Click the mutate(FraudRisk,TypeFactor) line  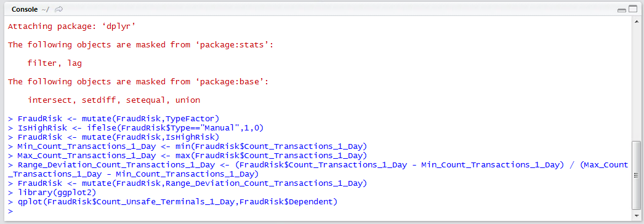pyautogui.click(x=113, y=119)
